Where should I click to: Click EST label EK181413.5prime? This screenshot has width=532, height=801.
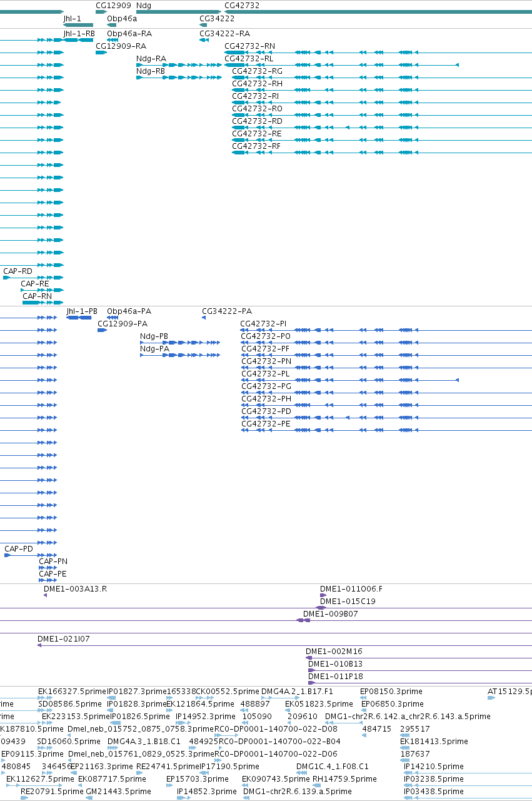point(434,741)
